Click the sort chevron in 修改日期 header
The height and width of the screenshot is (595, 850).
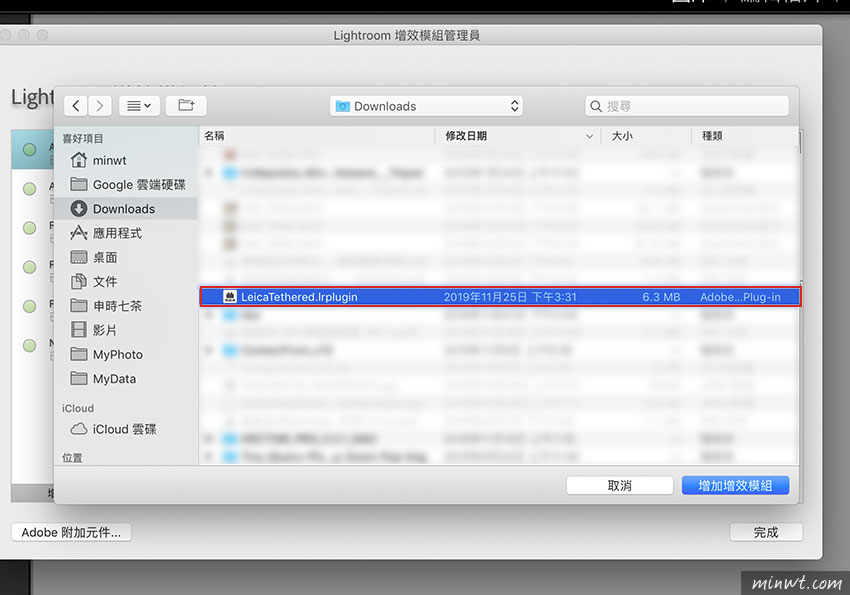click(x=589, y=137)
